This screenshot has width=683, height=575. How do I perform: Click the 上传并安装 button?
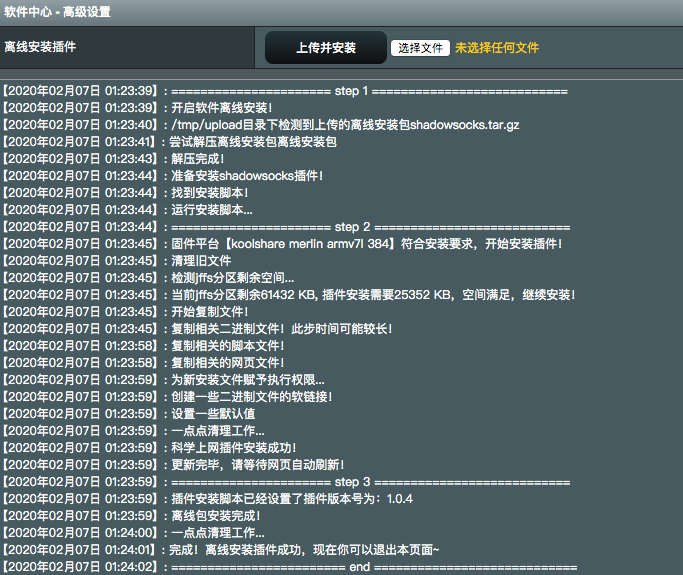(326, 48)
